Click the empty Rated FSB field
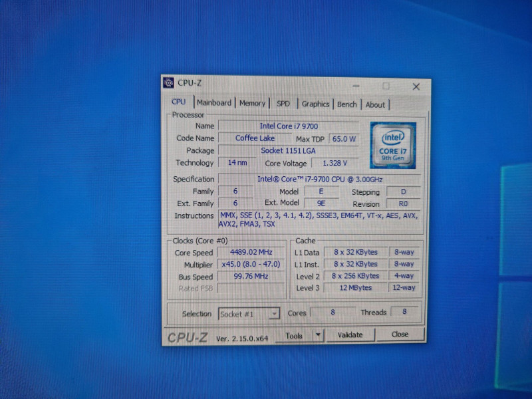This screenshot has height=399, width=532. click(251, 288)
